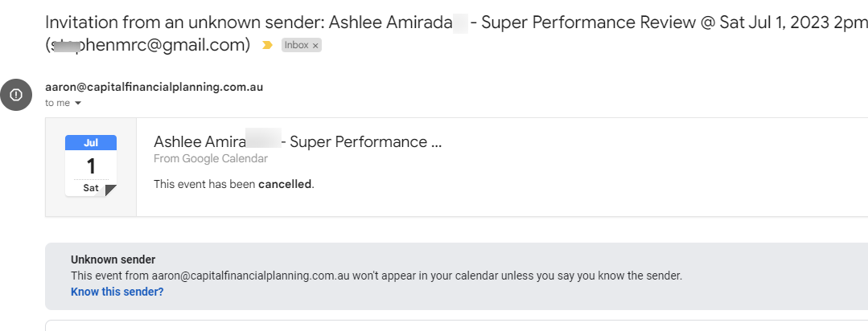Viewport: 868px width, 331px height.
Task: Click the blue 'Jul' calendar header
Action: (91, 142)
